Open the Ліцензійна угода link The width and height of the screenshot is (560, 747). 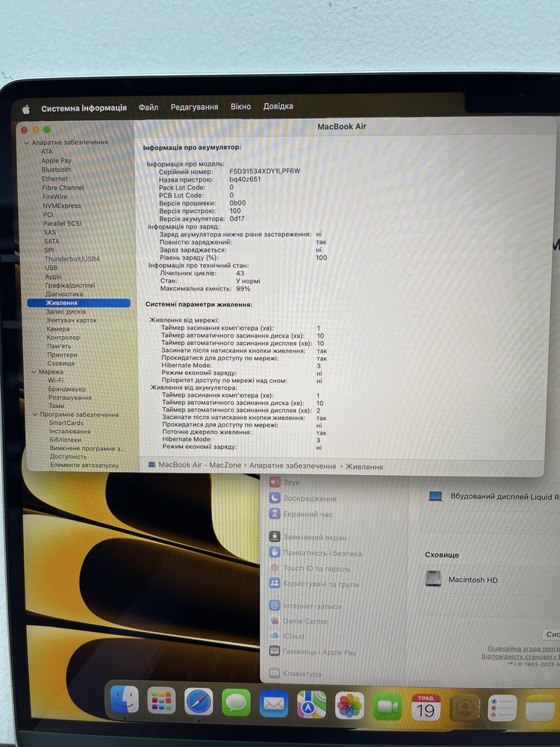(523, 648)
